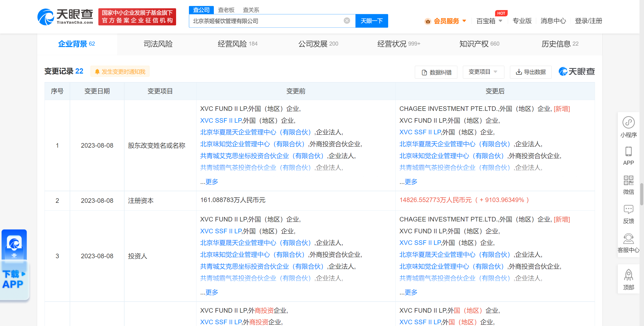Expand 更多 under the 投资人 change record
This screenshot has height=326, width=644.
tap(212, 292)
